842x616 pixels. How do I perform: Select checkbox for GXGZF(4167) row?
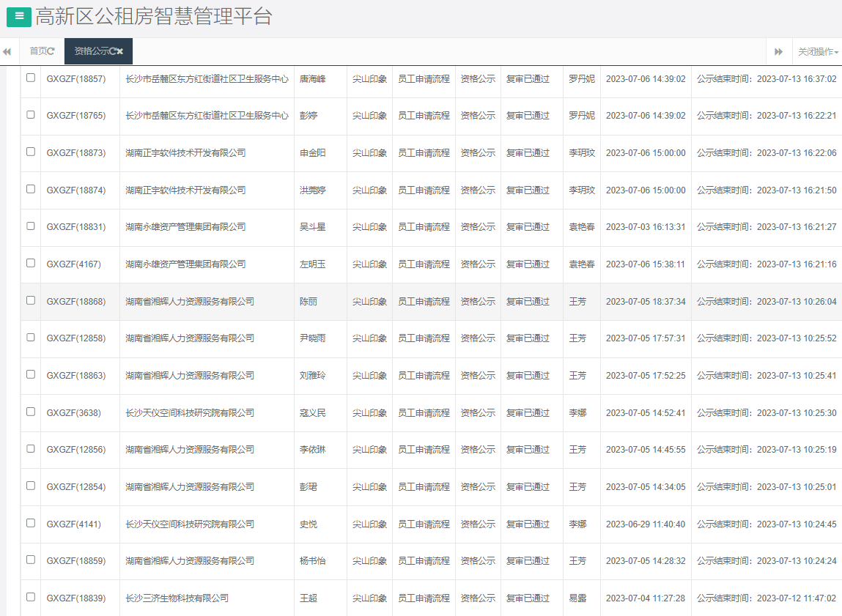(31, 263)
